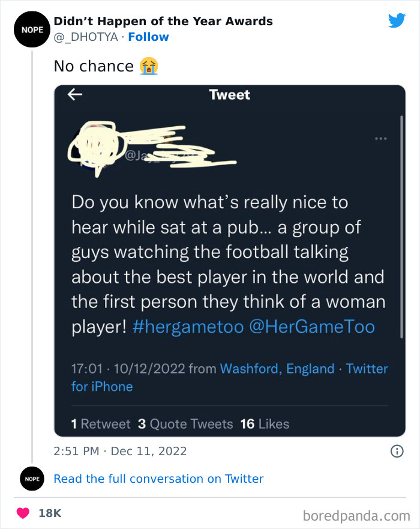The width and height of the screenshot is (420, 529).
Task: Select the Tweet header tab
Action: point(230,94)
